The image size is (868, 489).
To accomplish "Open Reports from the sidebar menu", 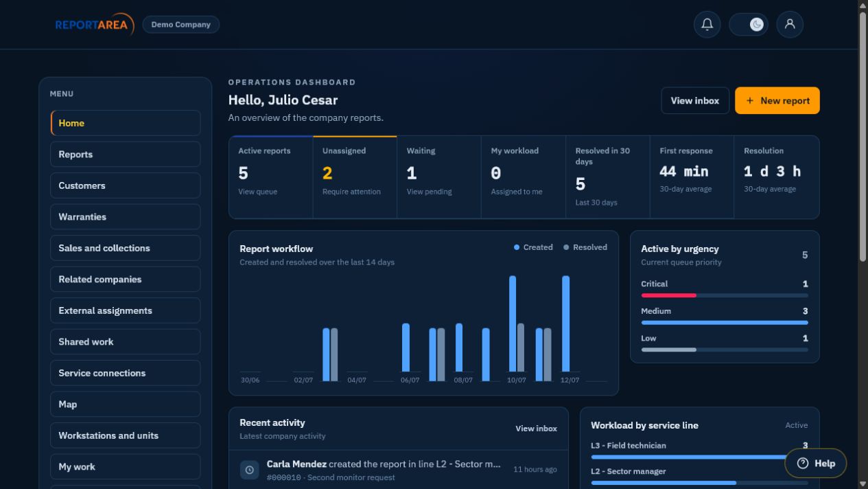I will point(126,155).
